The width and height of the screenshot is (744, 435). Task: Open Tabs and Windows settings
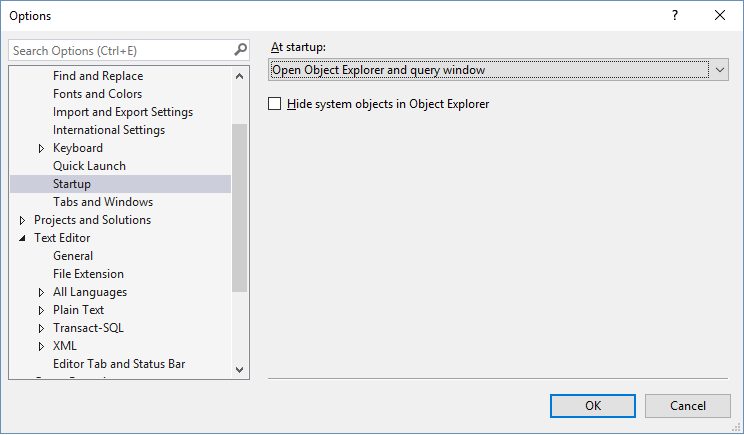(x=103, y=202)
